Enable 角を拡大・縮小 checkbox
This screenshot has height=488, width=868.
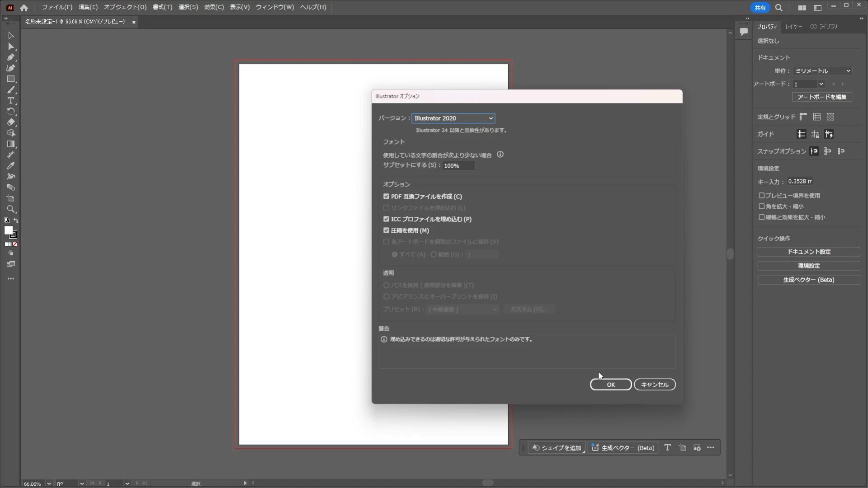pos(762,206)
